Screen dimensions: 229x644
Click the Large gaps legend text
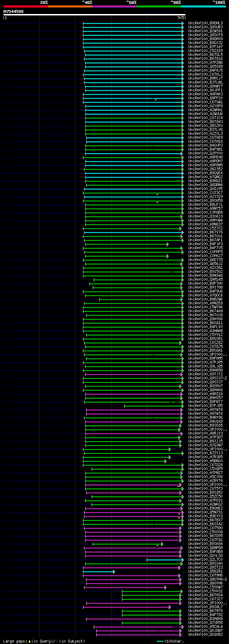click(x=44, y=641)
